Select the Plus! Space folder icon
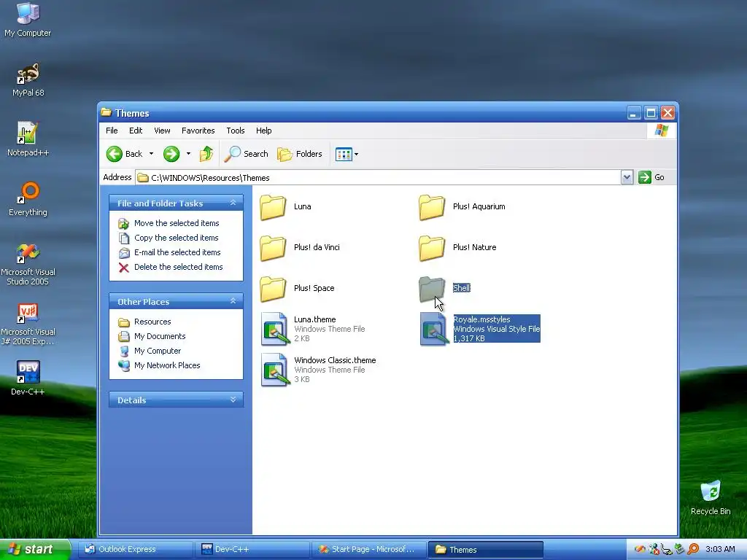The image size is (747, 560). [273, 289]
